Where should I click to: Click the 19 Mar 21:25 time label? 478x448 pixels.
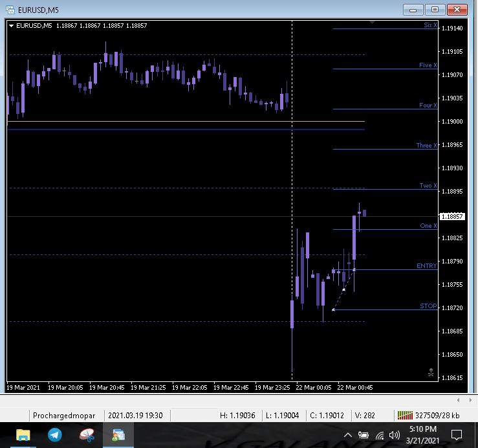pos(148,388)
